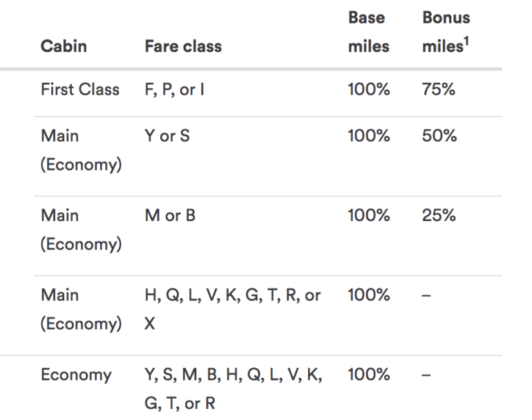Click Main (Economy) cabin in 'Y or S' row
This screenshot has height=420, width=532.
pos(81,151)
